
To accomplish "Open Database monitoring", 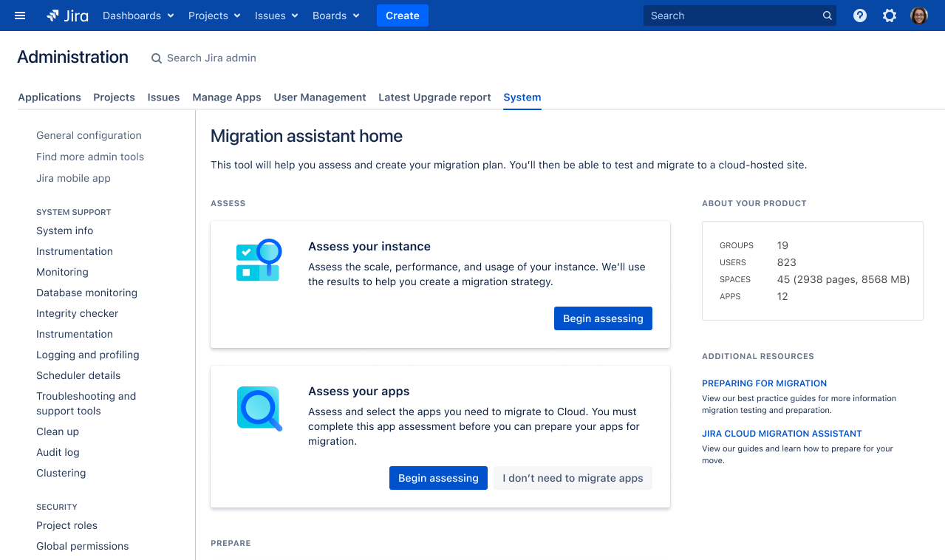I will tap(86, 293).
